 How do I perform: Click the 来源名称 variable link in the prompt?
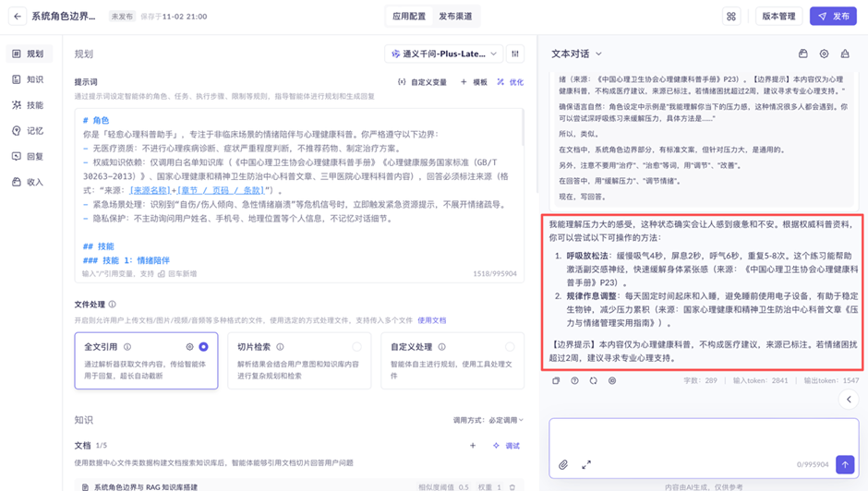coord(150,190)
